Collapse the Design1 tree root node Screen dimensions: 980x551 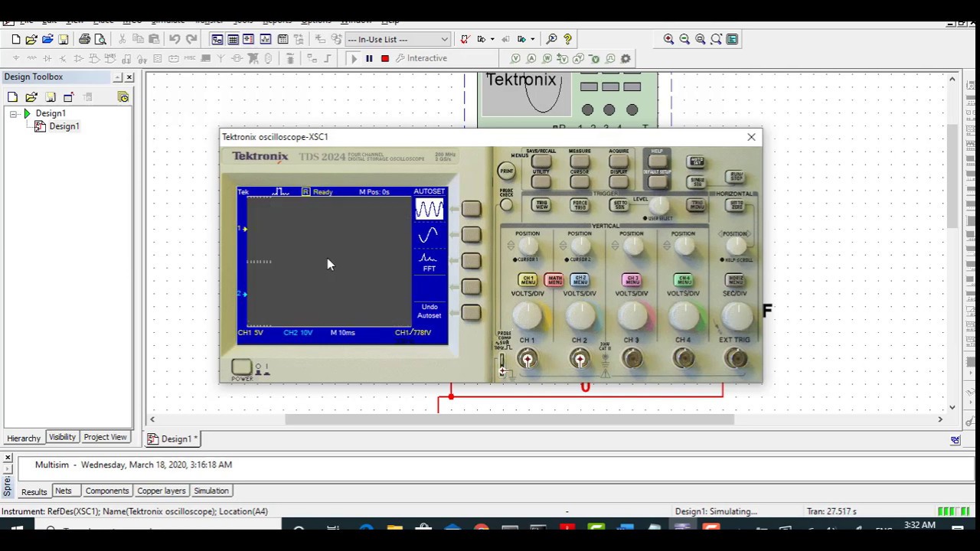pos(13,113)
